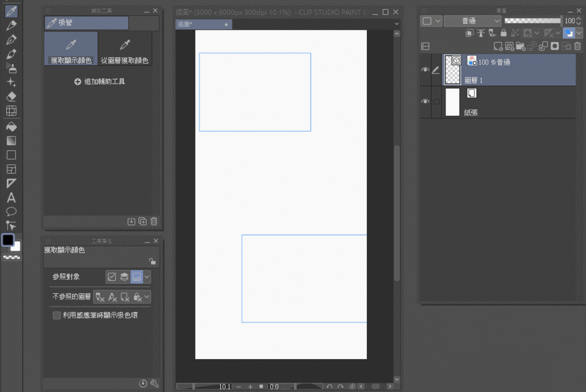586x392 pixels.
Task: Open blending mode 普通 dropdown
Action: (472, 21)
